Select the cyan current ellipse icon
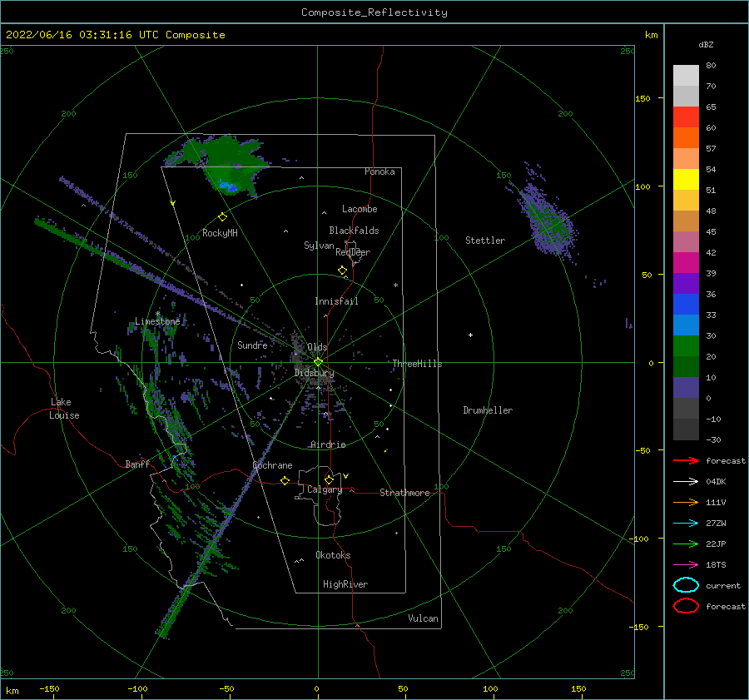 (x=686, y=585)
